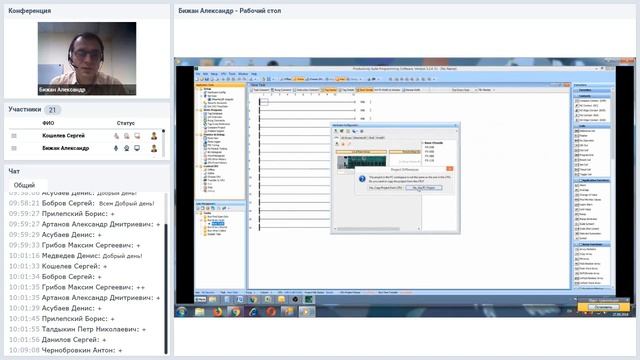Close the Project Differences dialog with orange X
640x360 pixels.
tap(449, 169)
